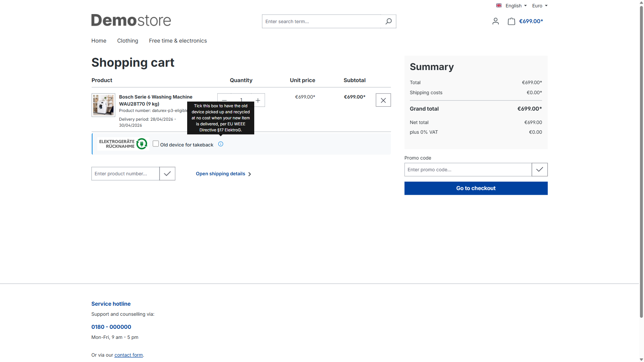
Task: Open the shopping bag cart icon
Action: (511, 21)
